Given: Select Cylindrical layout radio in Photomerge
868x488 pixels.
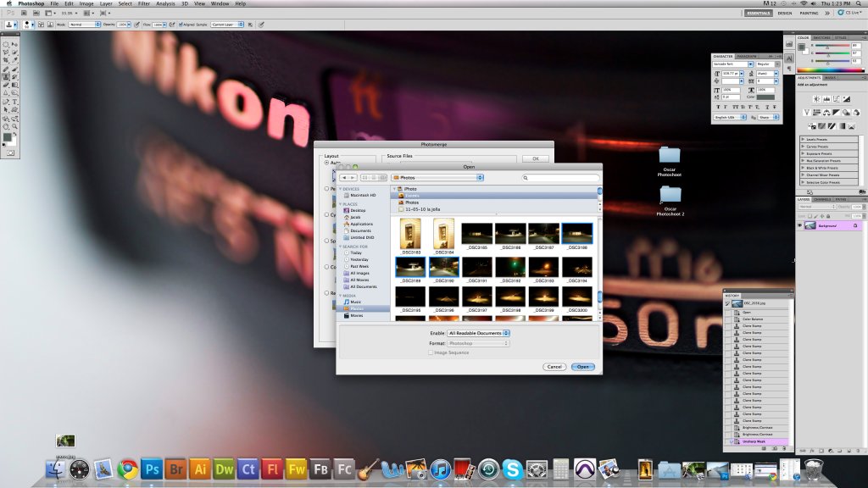Looking at the screenshot, I should pos(326,214).
